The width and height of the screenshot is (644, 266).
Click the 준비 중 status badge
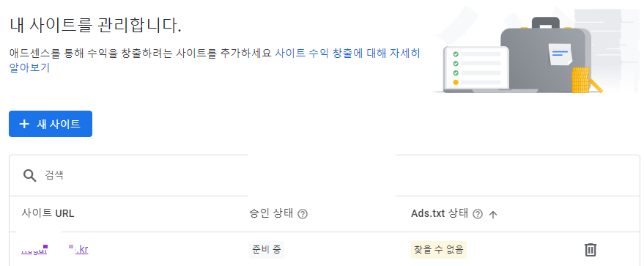pos(267,250)
